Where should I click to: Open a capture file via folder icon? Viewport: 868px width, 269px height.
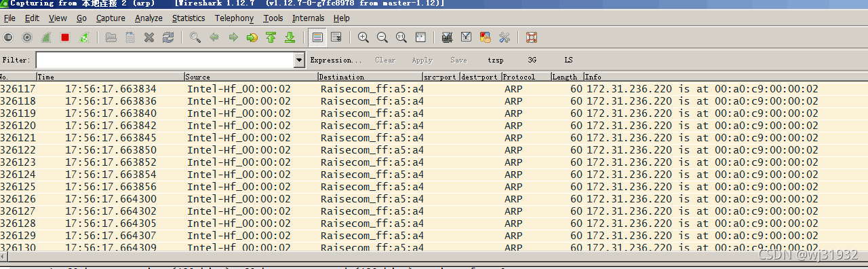click(111, 37)
